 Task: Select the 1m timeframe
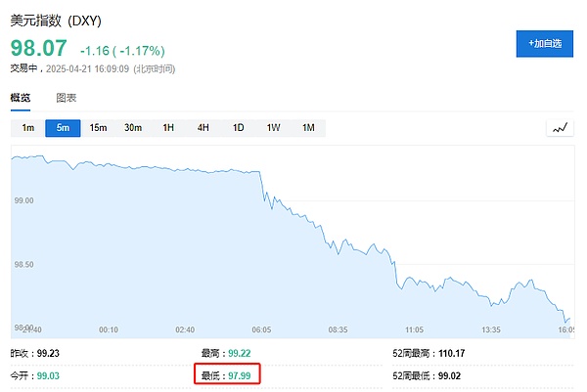click(27, 128)
